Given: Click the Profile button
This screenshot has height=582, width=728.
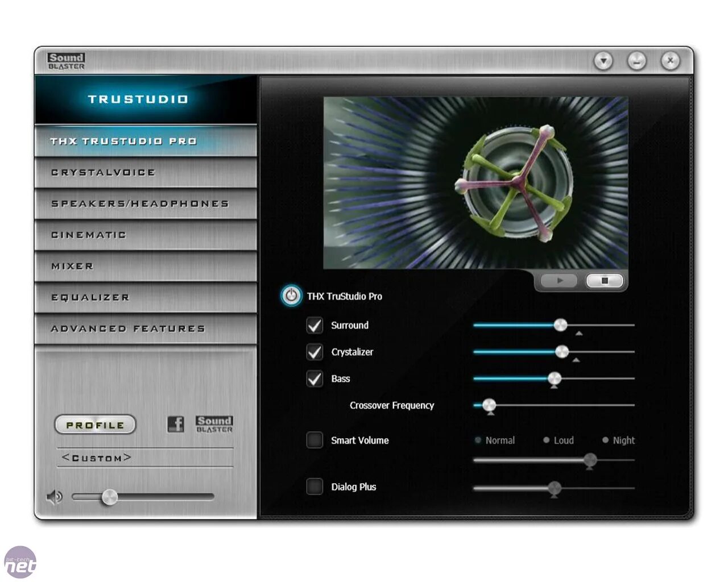Looking at the screenshot, I should [x=95, y=425].
